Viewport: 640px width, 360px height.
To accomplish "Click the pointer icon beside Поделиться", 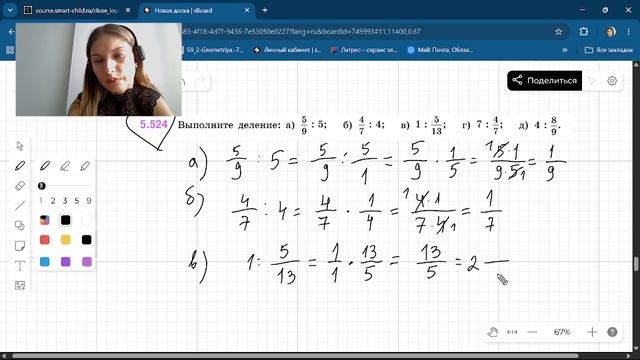I will [592, 81].
